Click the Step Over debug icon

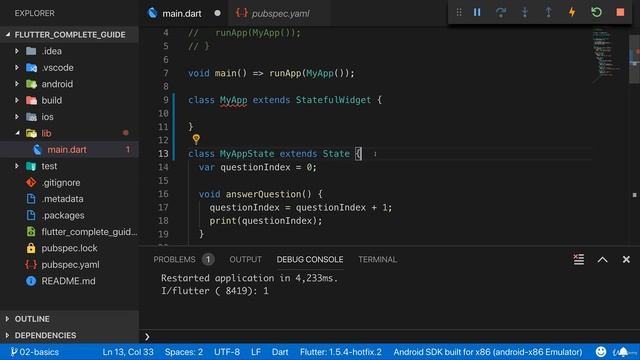coord(501,13)
